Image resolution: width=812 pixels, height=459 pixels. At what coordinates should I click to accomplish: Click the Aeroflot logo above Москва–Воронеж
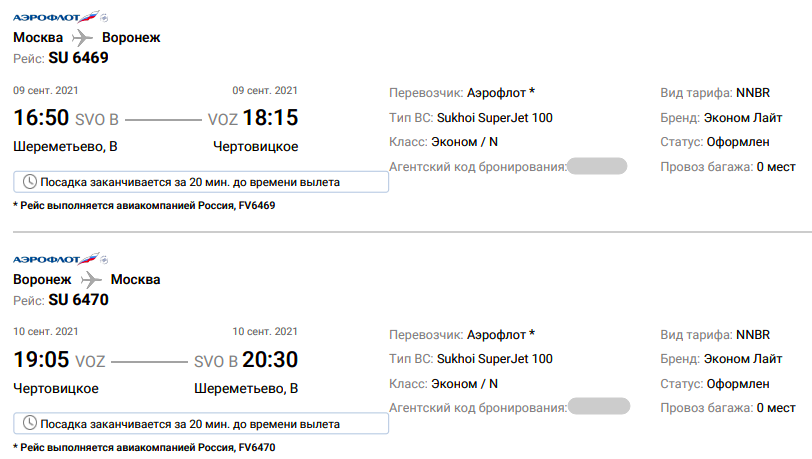pos(56,17)
